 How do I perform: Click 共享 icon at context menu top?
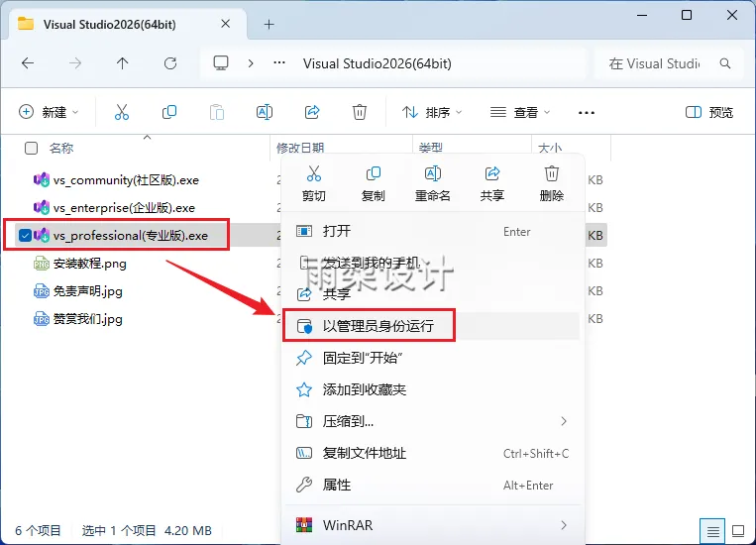tap(492, 183)
